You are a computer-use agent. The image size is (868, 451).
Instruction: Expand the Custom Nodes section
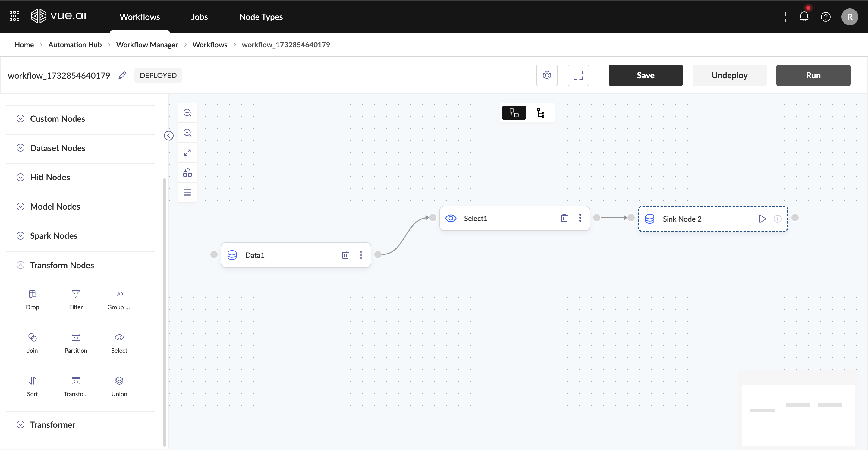tap(58, 119)
